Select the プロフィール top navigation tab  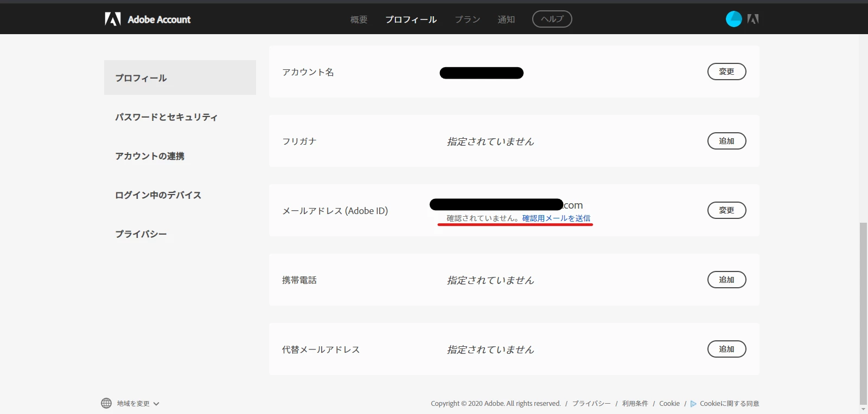tap(411, 20)
